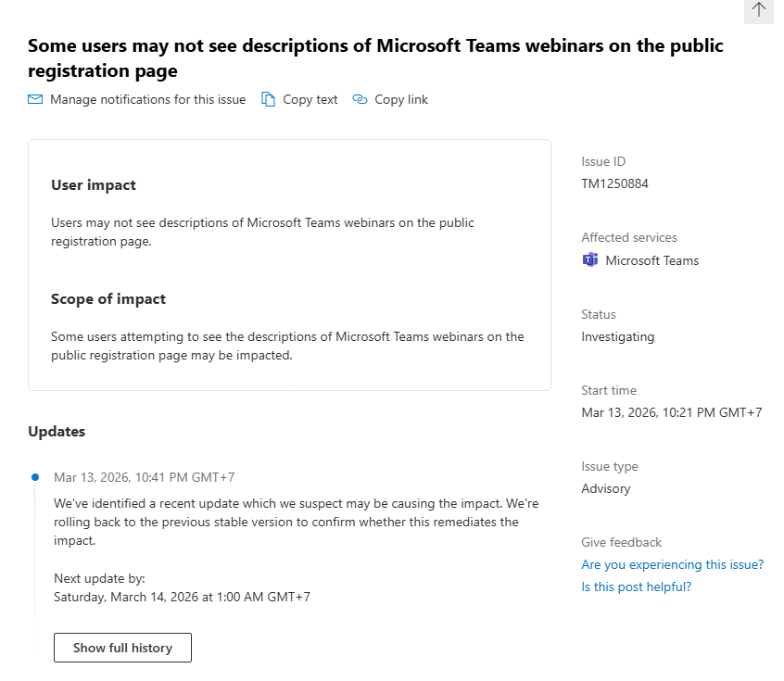This screenshot has height=681, width=784.
Task: Show full history of updates
Action: [x=122, y=648]
